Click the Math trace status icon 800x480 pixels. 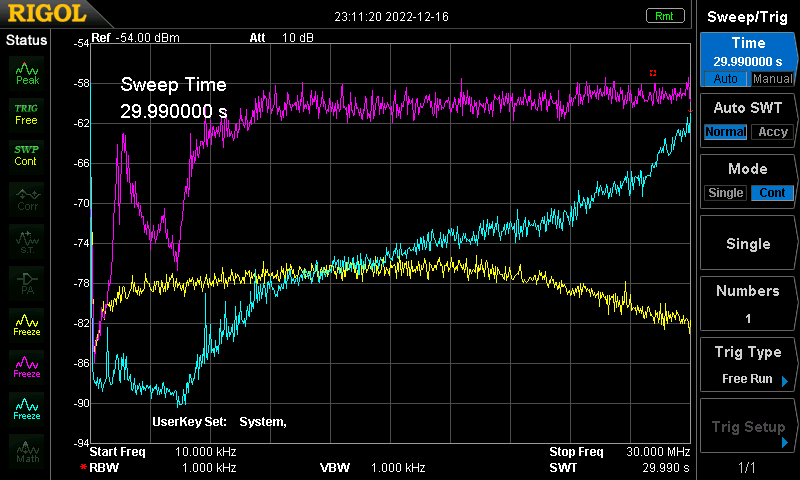tap(27, 450)
